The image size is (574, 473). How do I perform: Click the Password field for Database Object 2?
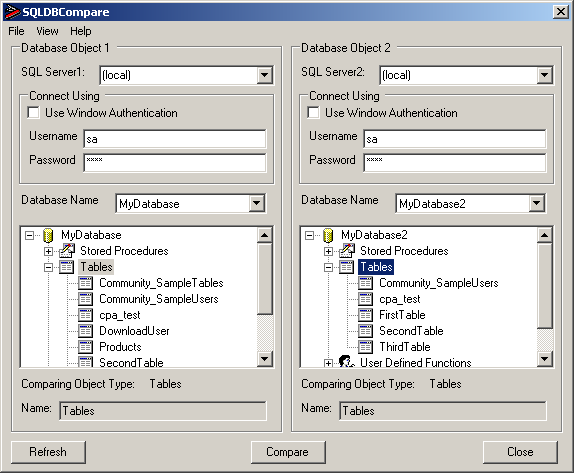(x=455, y=163)
